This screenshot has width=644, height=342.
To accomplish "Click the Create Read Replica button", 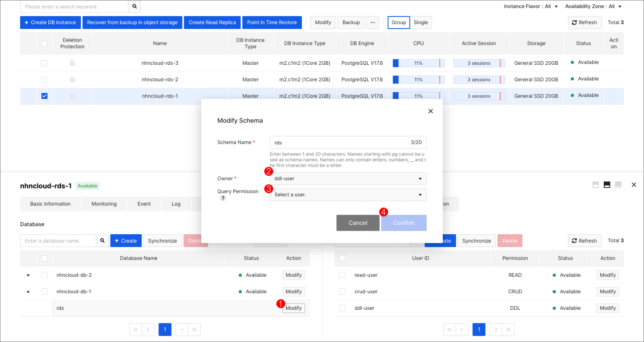I will point(212,22).
